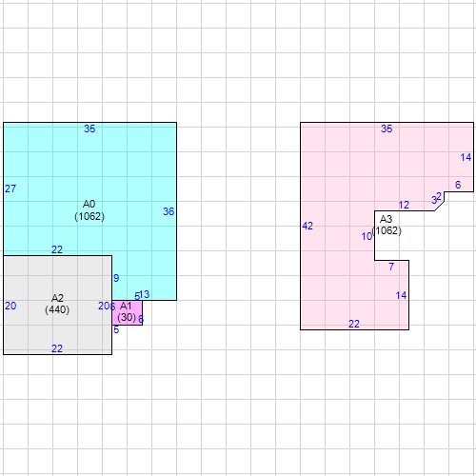Click the 22 dimension on A3's bottom edge
The image size is (476, 476).
coord(354,324)
